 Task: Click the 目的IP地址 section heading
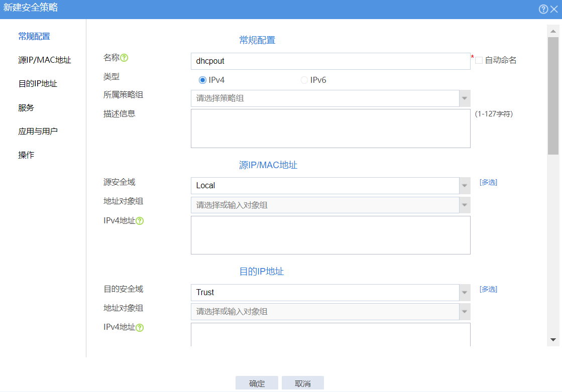(262, 271)
